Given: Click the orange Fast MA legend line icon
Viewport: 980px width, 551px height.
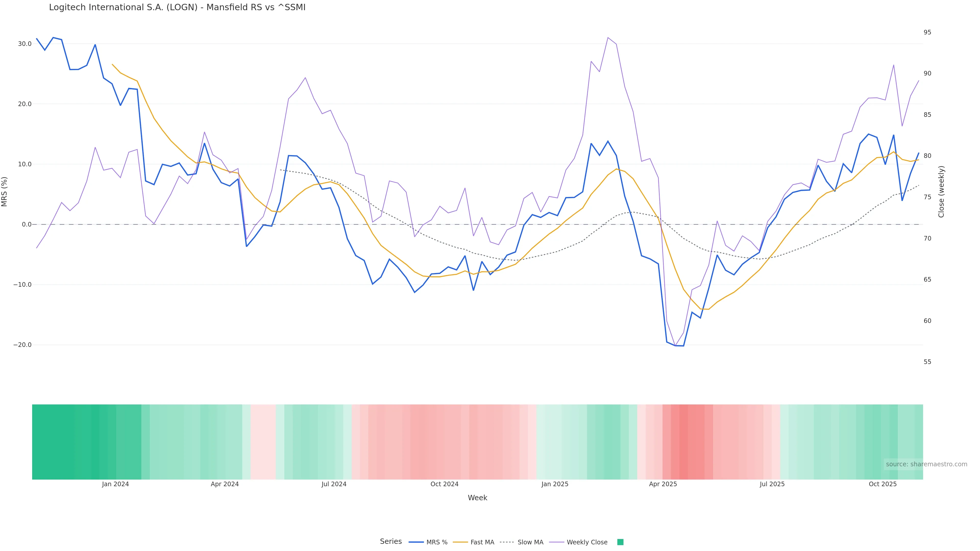Looking at the screenshot, I should pyautogui.click(x=460, y=542).
